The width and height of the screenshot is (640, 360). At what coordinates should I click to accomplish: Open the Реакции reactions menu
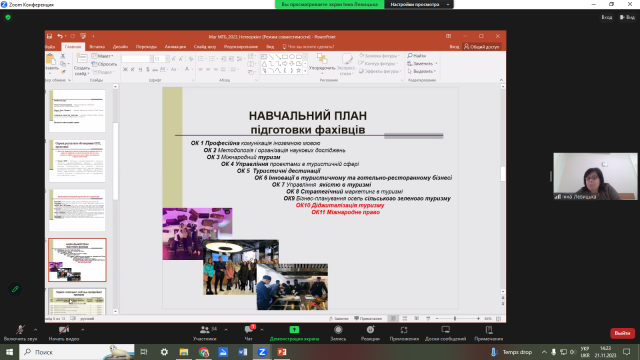tap(370, 333)
